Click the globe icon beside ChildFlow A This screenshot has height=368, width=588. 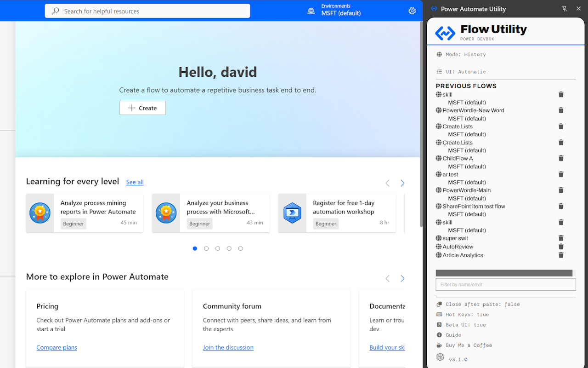(439, 158)
